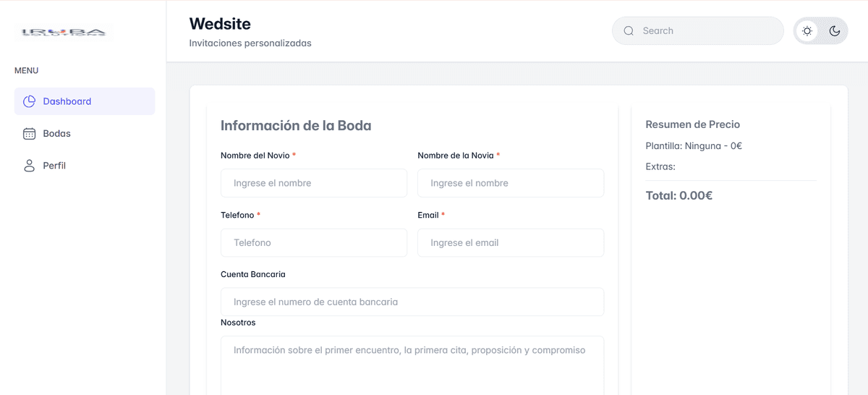Click the Nosotros label
This screenshot has width=868, height=395.
[x=238, y=323]
